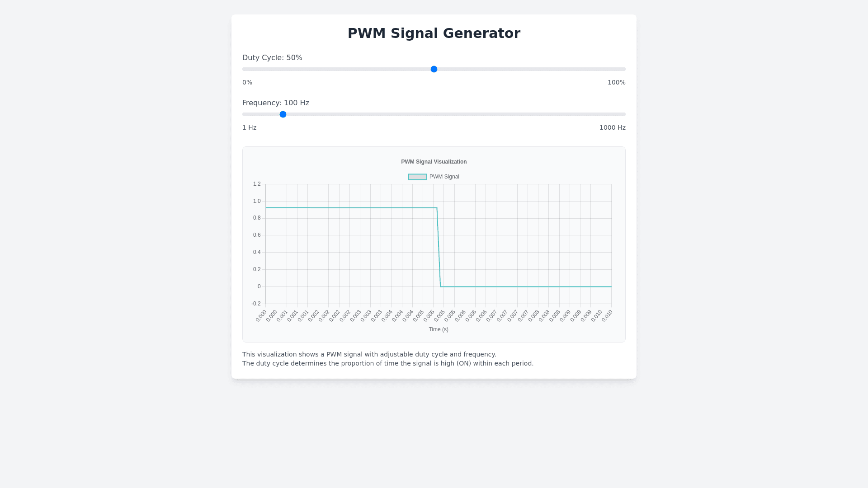Click the "PWM Signal" legend label text
Screen dimensions: 868x488
click(444, 177)
